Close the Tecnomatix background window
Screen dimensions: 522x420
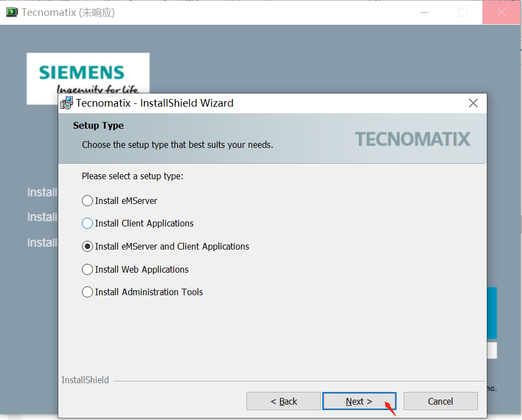(x=501, y=12)
